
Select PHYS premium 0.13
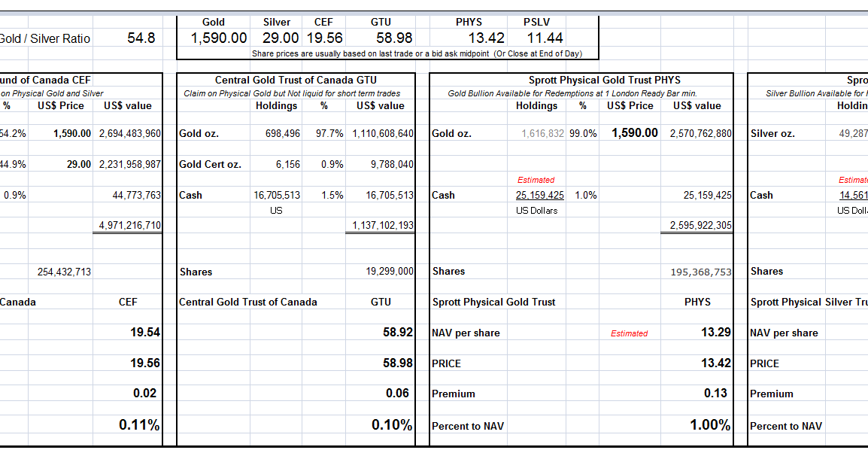(715, 394)
